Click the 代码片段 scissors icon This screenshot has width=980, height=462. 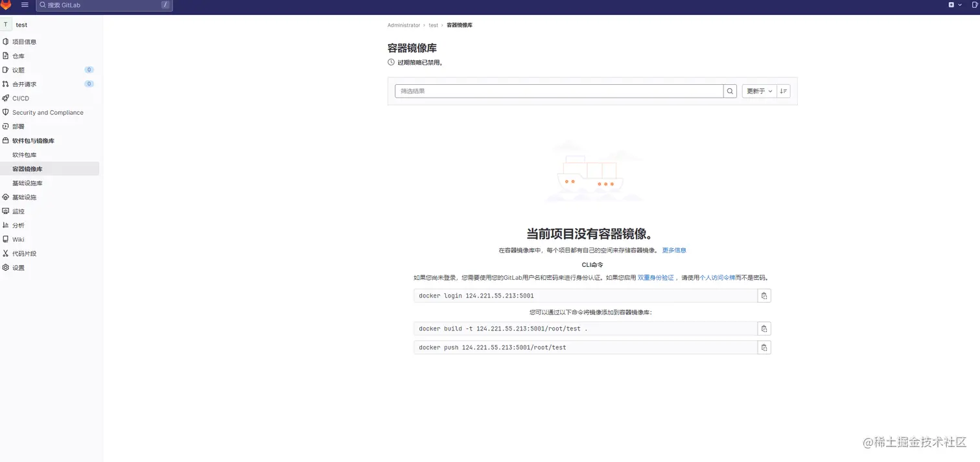pos(6,253)
